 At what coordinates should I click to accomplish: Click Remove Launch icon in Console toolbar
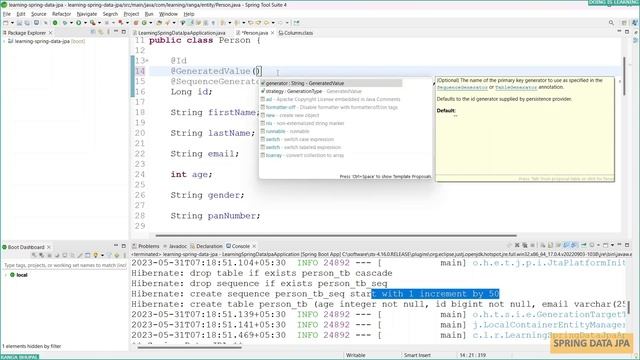517,245
